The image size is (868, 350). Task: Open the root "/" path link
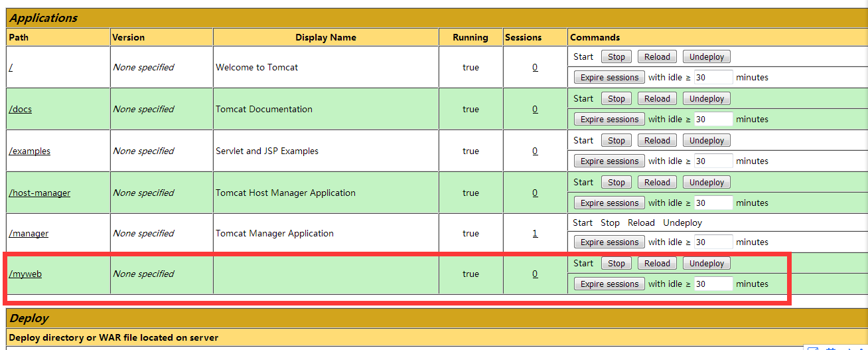click(x=11, y=67)
